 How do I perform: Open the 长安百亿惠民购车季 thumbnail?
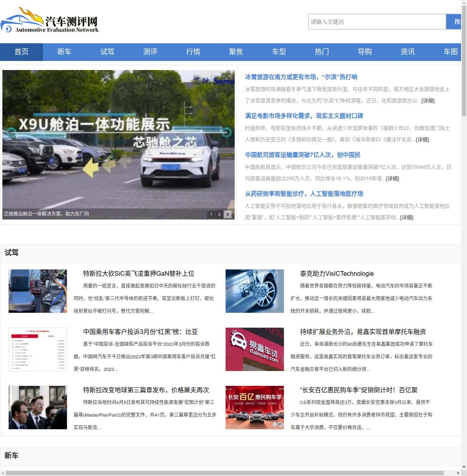255,408
